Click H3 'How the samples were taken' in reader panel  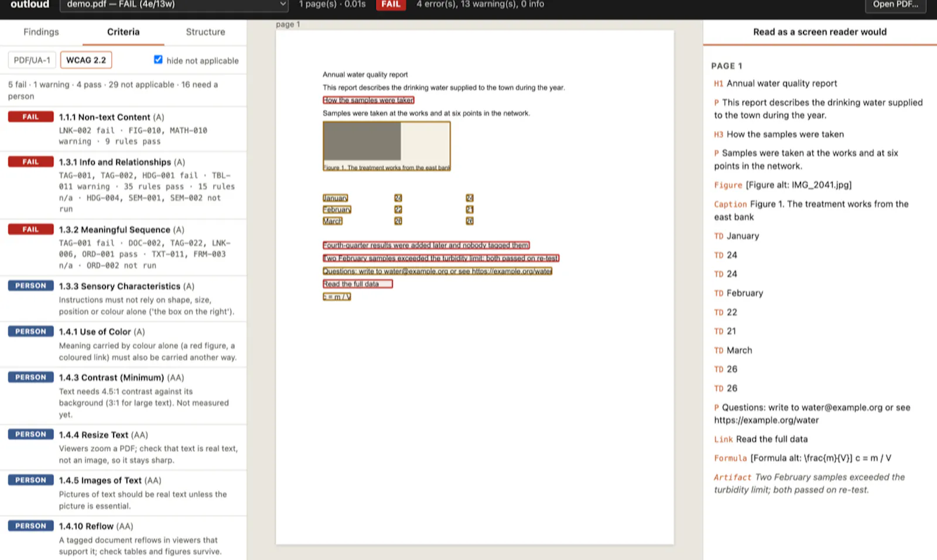[779, 135]
